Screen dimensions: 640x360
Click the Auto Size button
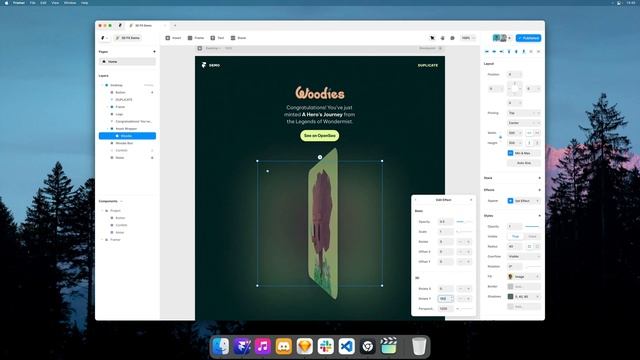[524, 163]
